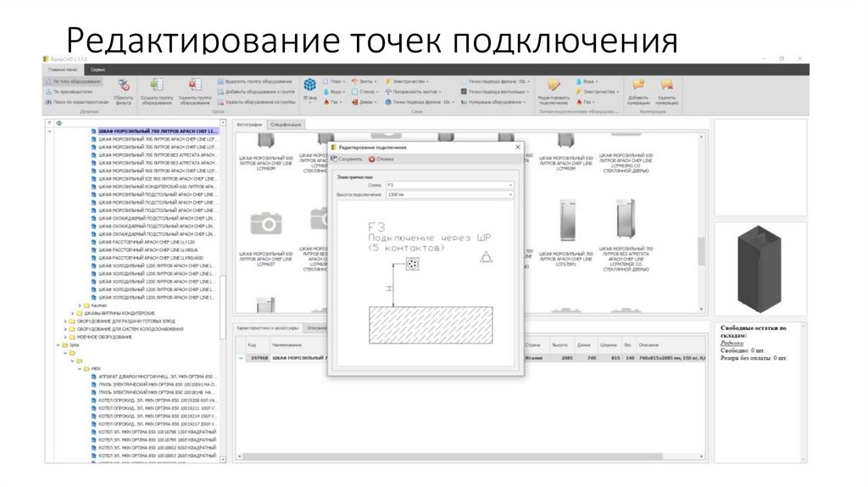This screenshot has height=487, width=868.
Task: Open the Двери layer dropdown
Action: (x=364, y=102)
